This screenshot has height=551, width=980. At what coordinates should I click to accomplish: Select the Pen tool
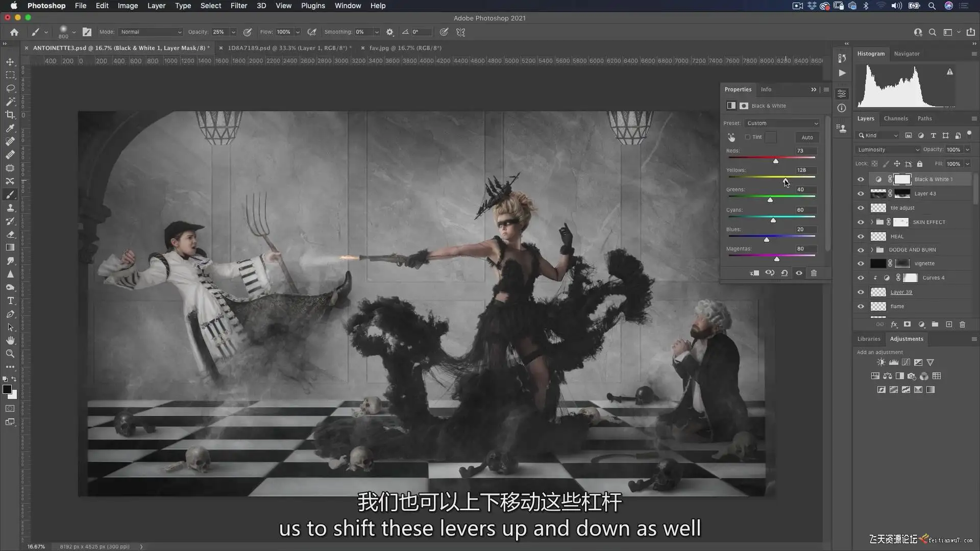[x=10, y=314]
